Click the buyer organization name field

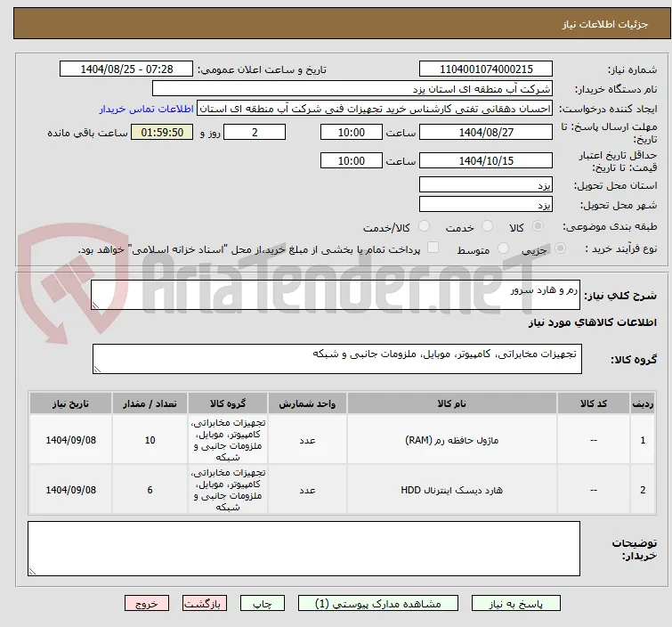click(352, 89)
